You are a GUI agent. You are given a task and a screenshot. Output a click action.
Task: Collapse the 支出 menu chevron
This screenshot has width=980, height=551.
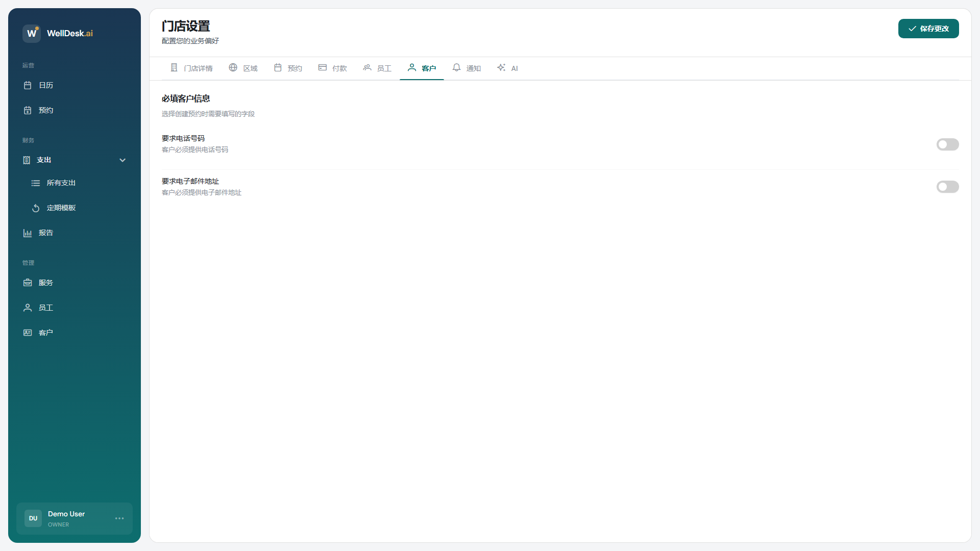pos(122,160)
